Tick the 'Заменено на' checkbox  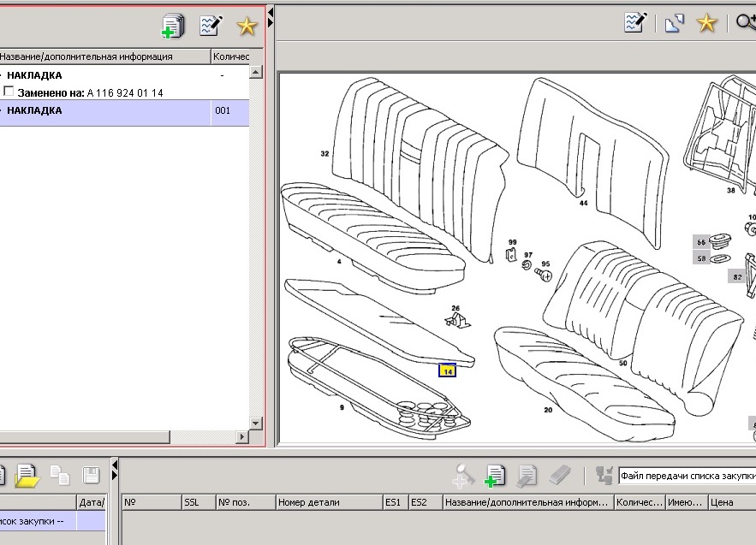tap(9, 91)
